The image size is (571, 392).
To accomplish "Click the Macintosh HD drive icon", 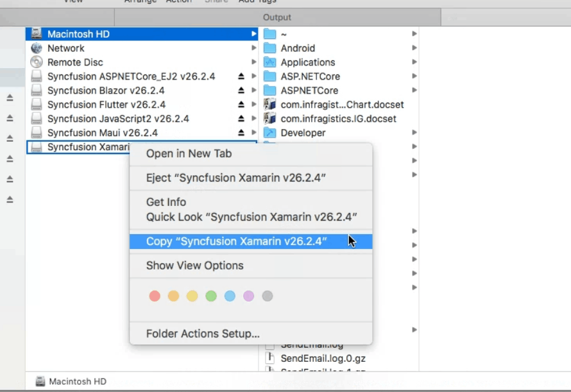I will pyautogui.click(x=37, y=34).
